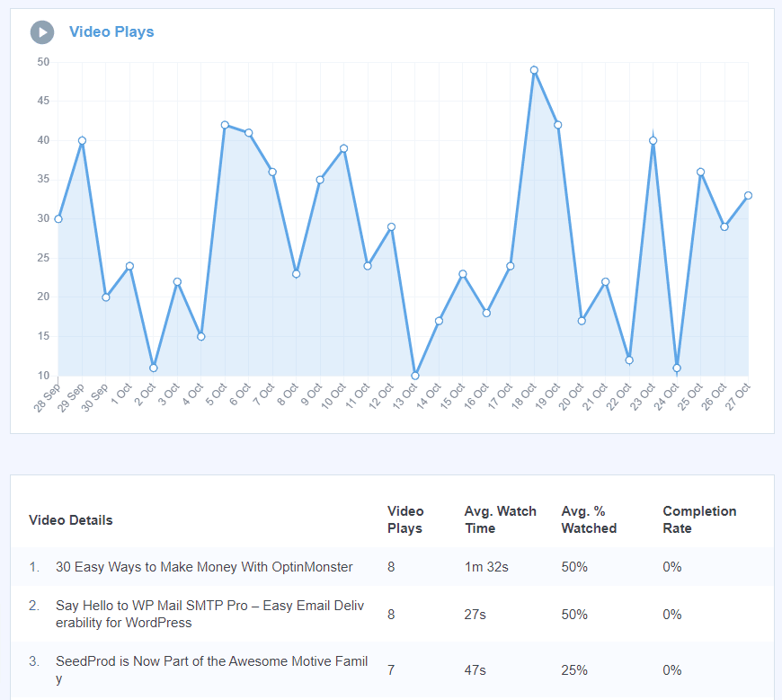Image resolution: width=782 pixels, height=700 pixels.
Task: Click the 23 Oct spike on the chart
Action: [653, 139]
